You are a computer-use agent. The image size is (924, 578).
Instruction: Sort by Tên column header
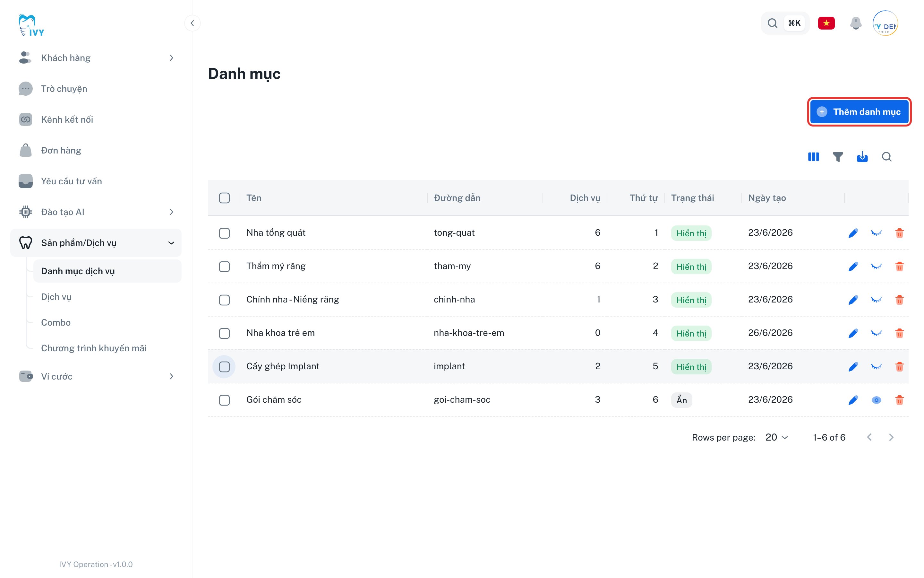tap(253, 197)
